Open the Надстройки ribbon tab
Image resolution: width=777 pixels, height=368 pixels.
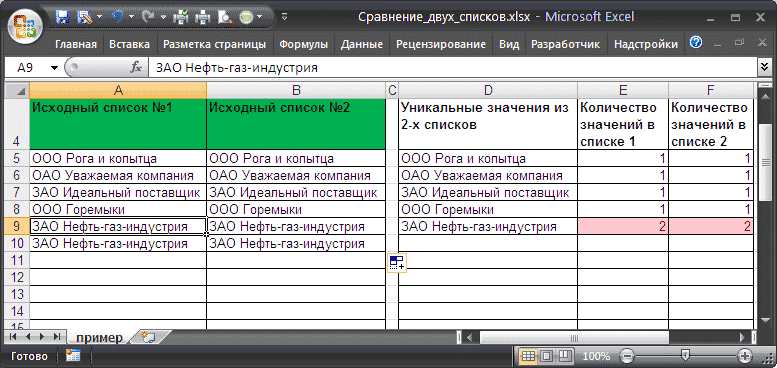click(646, 44)
